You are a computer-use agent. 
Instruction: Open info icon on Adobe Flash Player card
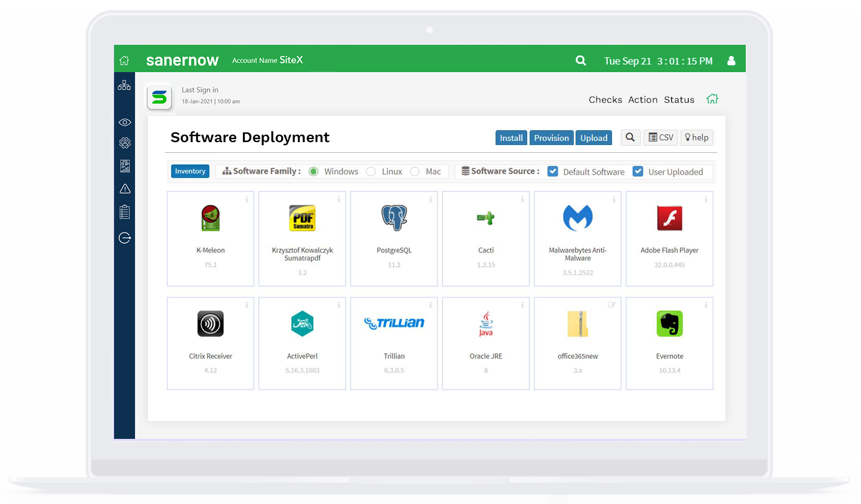tap(706, 199)
